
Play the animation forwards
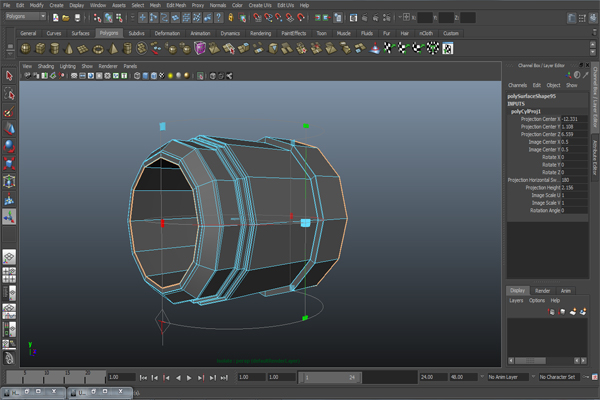[x=189, y=378]
